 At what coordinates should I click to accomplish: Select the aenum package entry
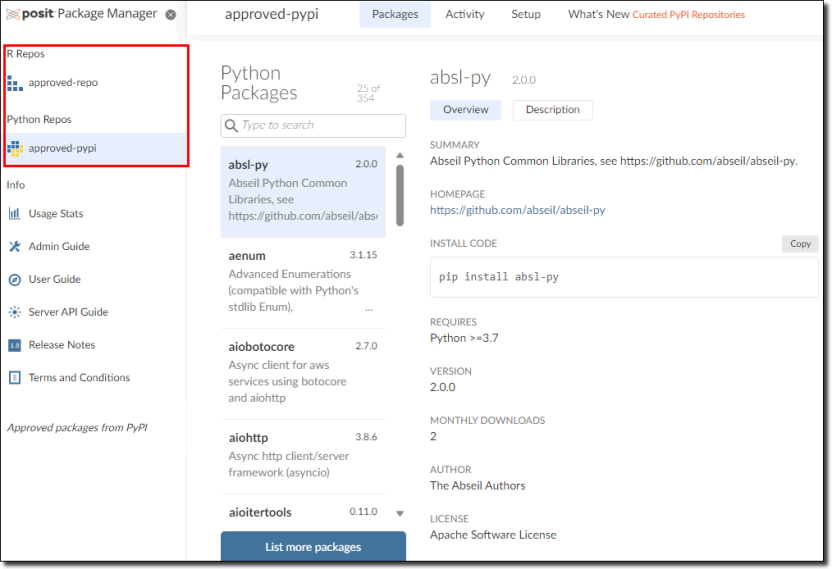(302, 283)
